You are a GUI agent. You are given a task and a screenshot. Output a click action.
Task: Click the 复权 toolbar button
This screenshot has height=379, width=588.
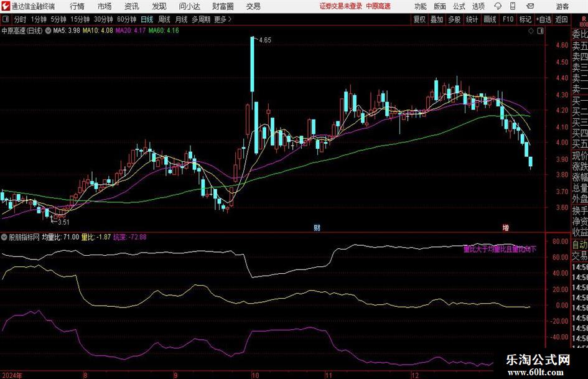pos(419,19)
